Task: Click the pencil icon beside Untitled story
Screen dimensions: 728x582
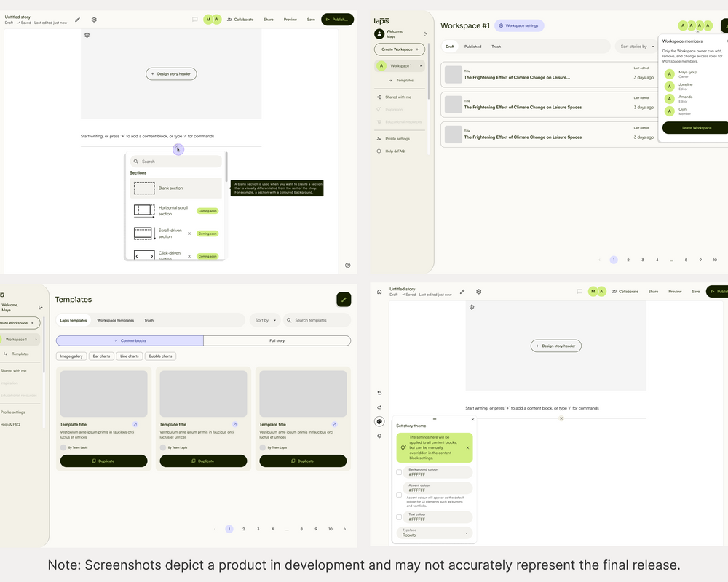Action: [463, 291]
